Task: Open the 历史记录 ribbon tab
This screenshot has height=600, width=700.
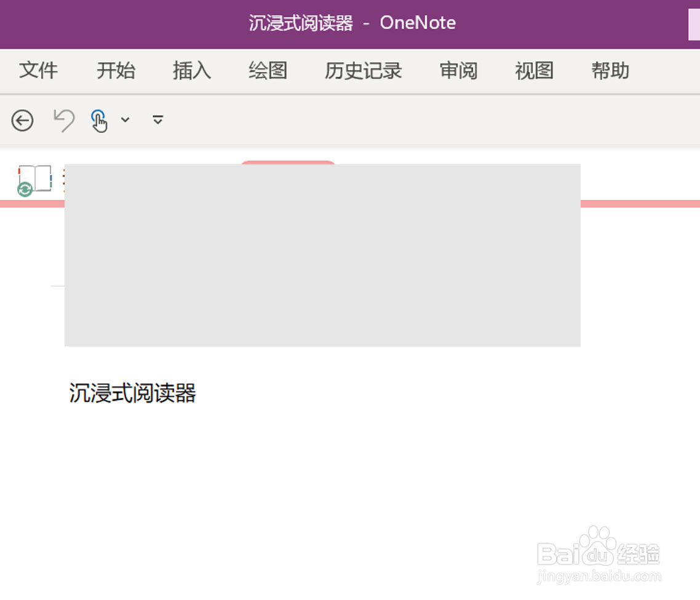Action: click(363, 71)
